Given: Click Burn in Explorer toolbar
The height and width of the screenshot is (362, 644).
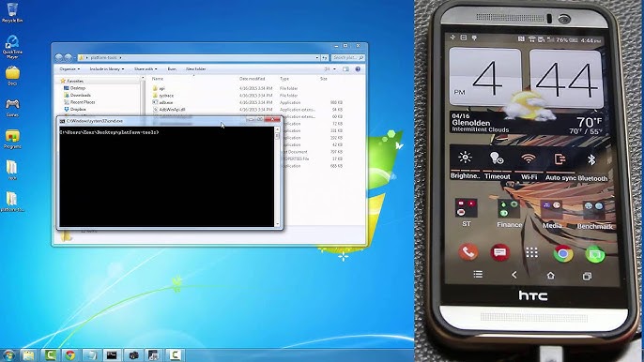Looking at the screenshot, I should pos(172,69).
